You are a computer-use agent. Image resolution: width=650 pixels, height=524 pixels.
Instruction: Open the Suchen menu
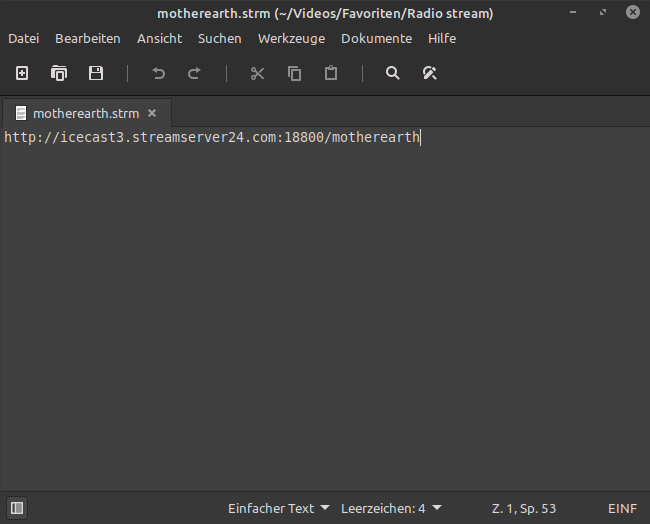pyautogui.click(x=220, y=39)
